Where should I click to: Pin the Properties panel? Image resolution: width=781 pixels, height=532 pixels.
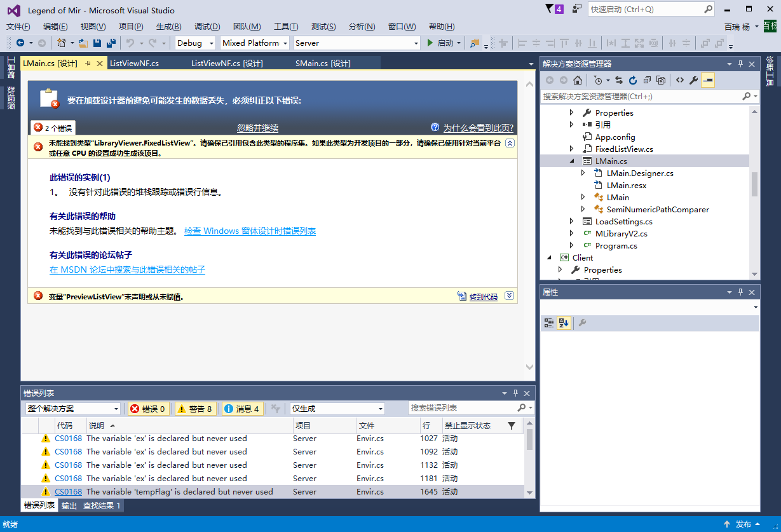pos(740,292)
